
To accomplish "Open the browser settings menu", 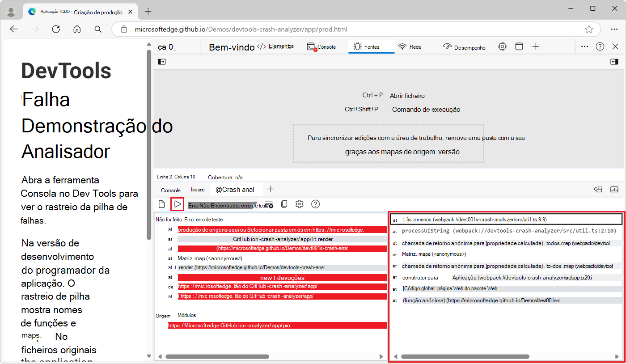I will coord(614,29).
